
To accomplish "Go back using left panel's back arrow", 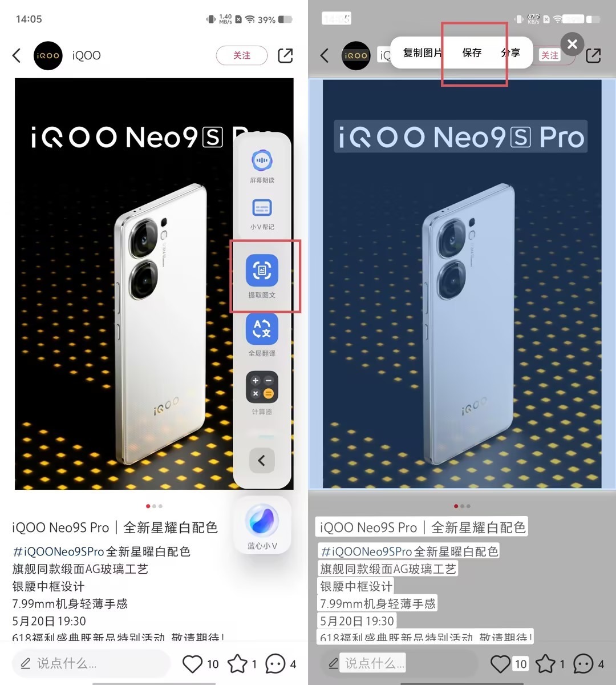I will [x=17, y=55].
